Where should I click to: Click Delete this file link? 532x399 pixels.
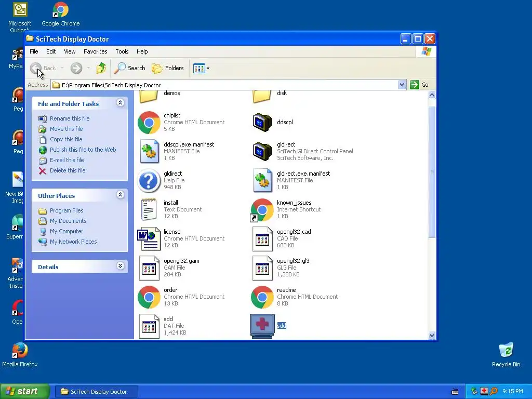[x=68, y=170]
